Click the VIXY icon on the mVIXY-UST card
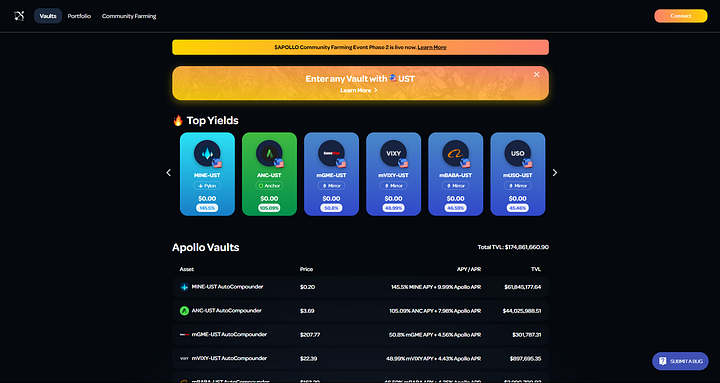720x383 pixels. coord(394,153)
